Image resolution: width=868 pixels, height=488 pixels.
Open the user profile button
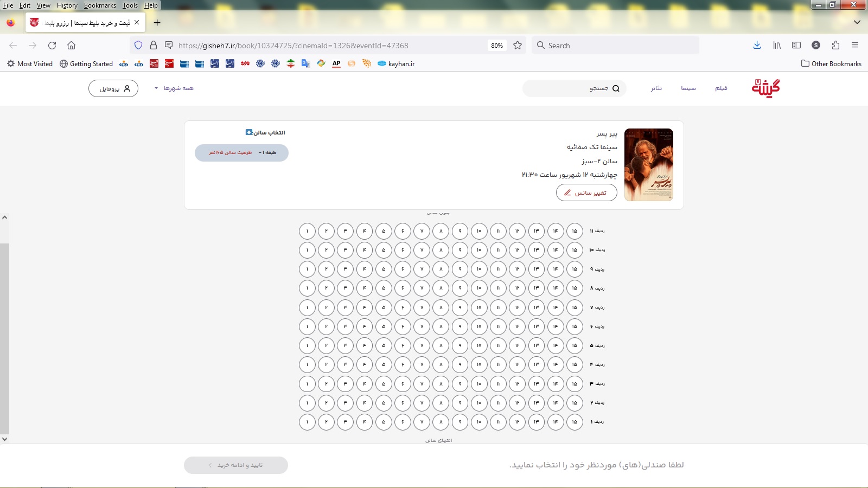(x=113, y=88)
